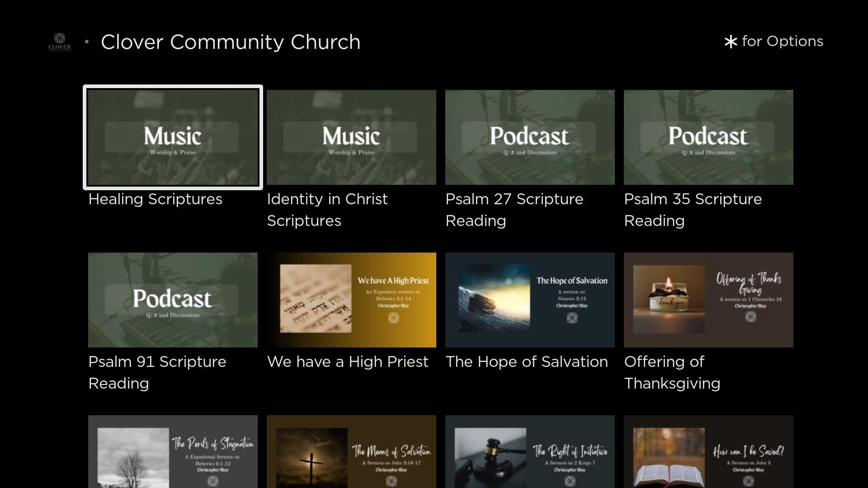Click the Clover Community Church channel heading
The height and width of the screenshot is (488, 868).
click(231, 42)
